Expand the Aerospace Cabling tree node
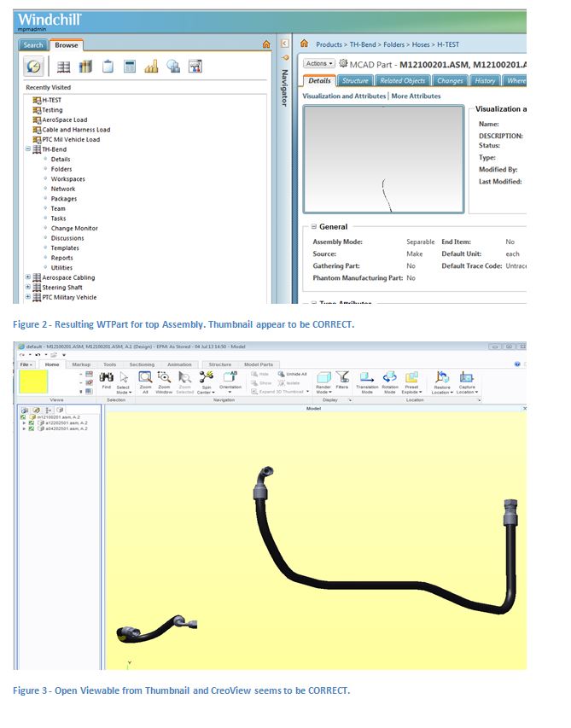Screen dimensions: 571x728 coord(28,277)
